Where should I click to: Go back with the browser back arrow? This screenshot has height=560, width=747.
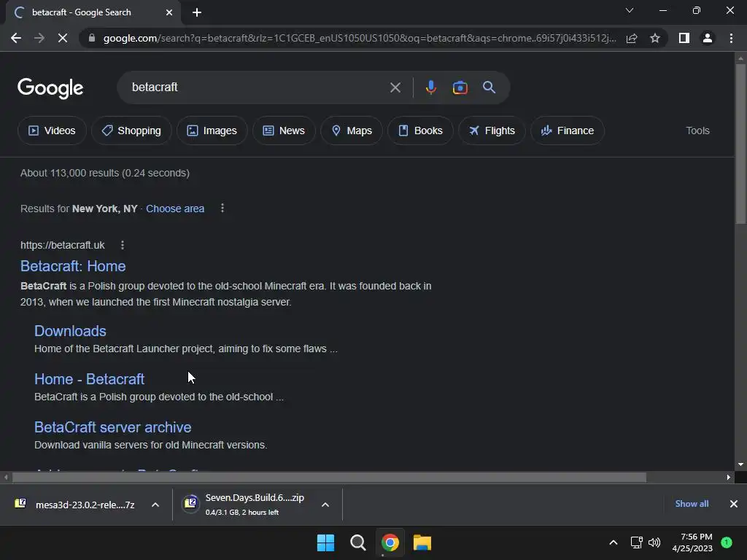[16, 38]
